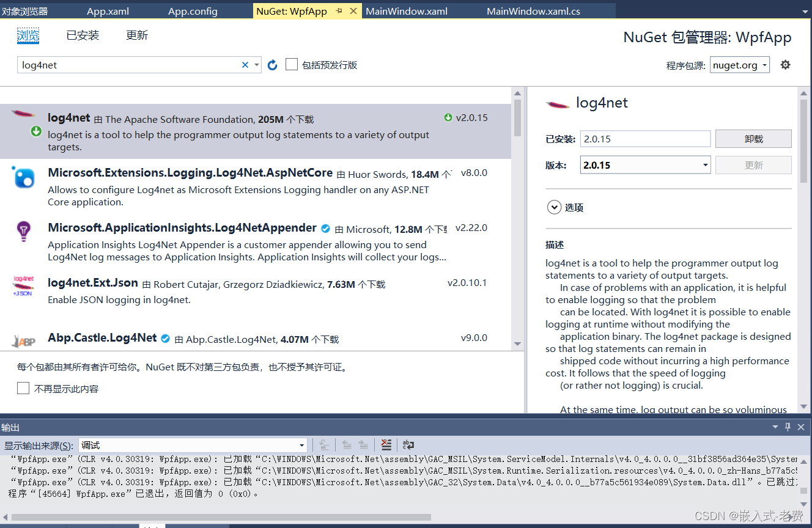Clear the log4net search text
Screen dimensions: 812x528
pos(245,65)
